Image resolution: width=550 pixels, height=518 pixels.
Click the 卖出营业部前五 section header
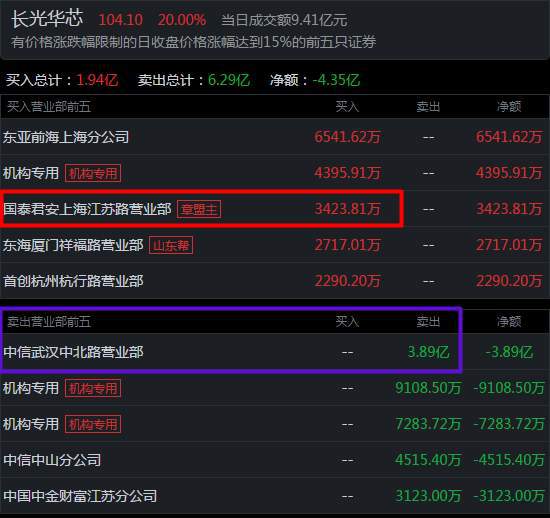point(49,321)
